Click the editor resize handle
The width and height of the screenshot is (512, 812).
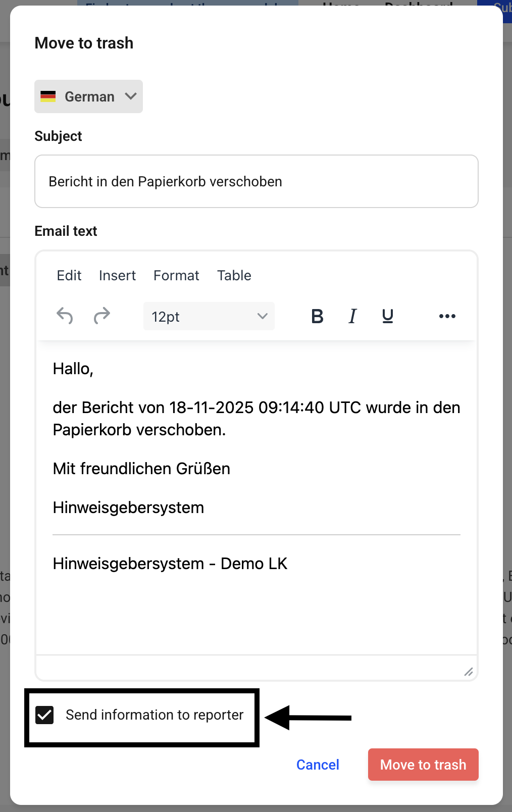click(469, 671)
